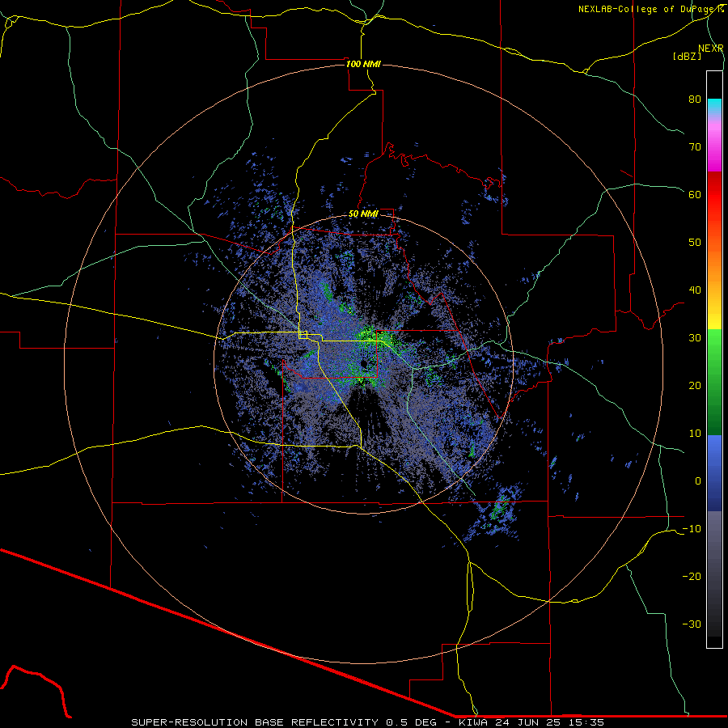
Task: Click the 20 value on the color scale
Action: click(x=695, y=385)
